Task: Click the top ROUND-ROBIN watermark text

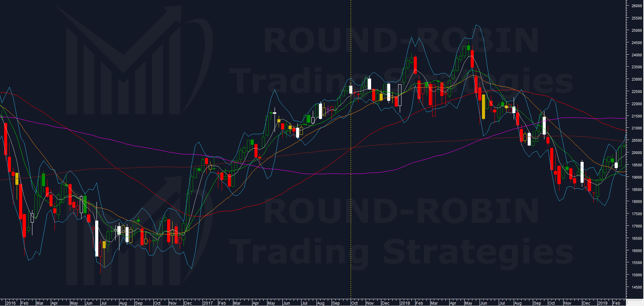Action: point(401,40)
